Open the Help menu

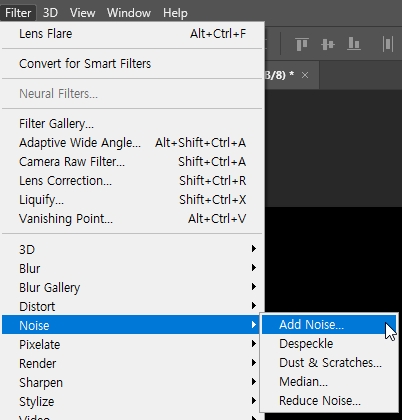[x=175, y=13]
